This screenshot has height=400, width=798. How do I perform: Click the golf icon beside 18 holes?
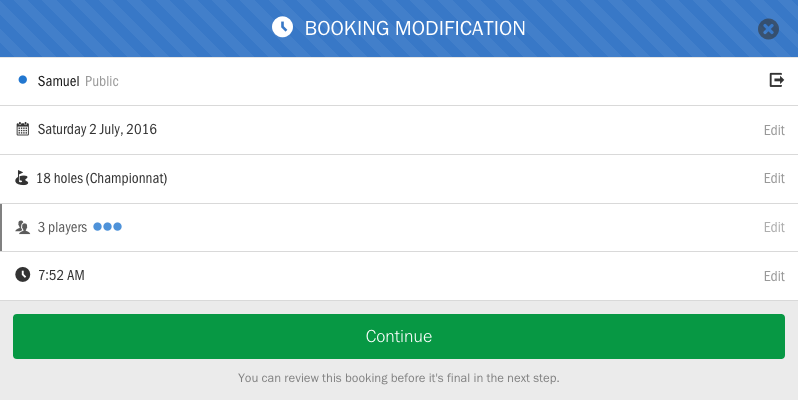[x=22, y=178]
